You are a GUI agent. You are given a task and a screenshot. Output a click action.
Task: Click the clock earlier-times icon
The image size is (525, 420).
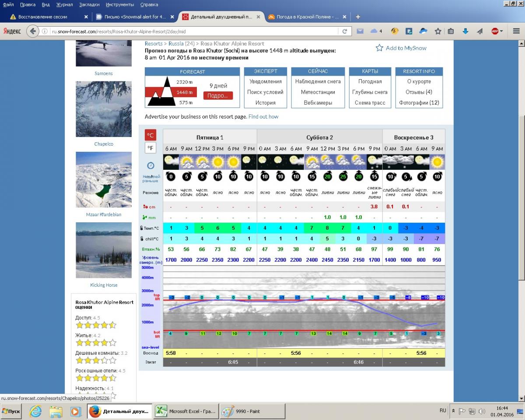pos(150,165)
